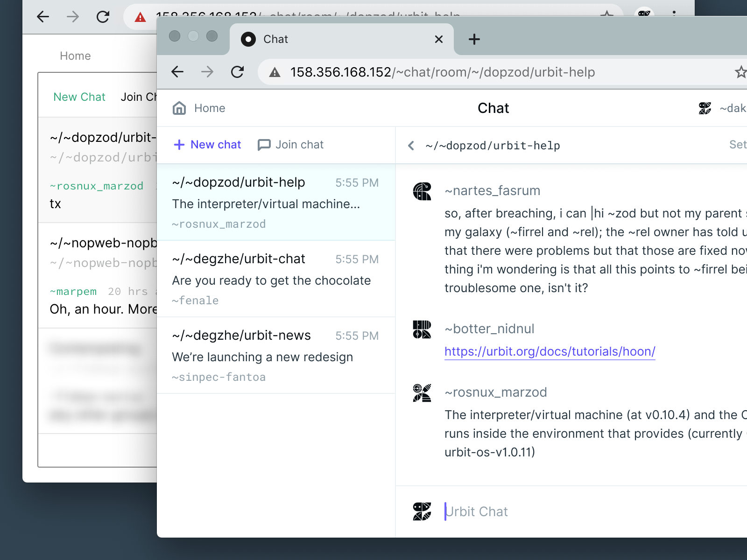Click the plus icon beside New chat

(179, 145)
